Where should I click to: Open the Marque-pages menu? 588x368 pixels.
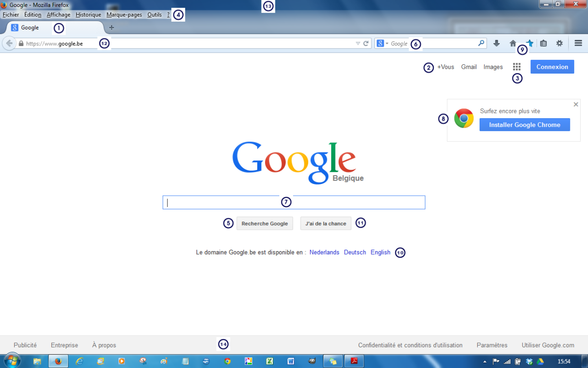click(x=124, y=15)
